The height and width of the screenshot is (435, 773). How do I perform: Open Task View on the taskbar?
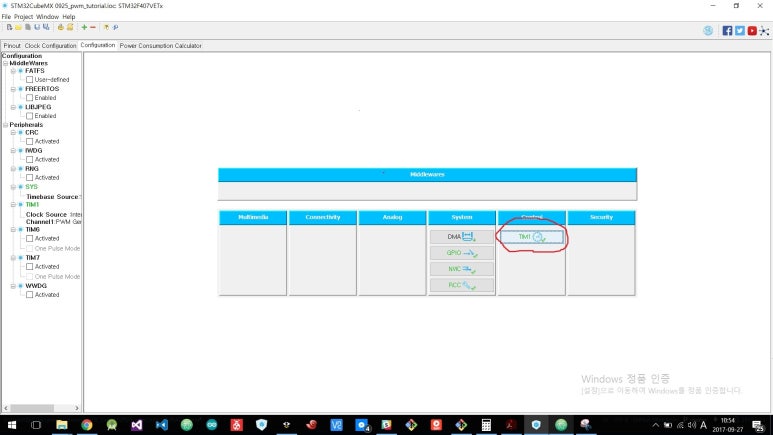(36, 425)
